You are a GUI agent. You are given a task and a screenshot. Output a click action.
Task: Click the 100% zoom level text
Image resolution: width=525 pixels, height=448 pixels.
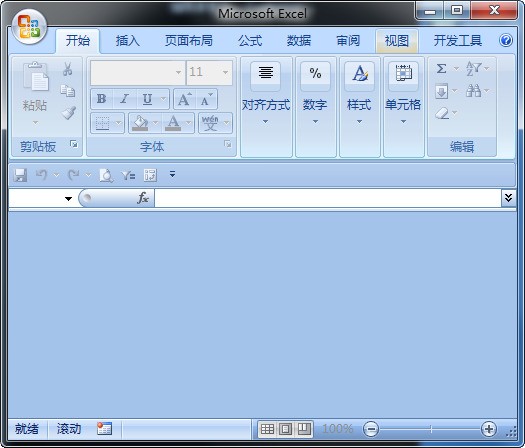(x=337, y=429)
